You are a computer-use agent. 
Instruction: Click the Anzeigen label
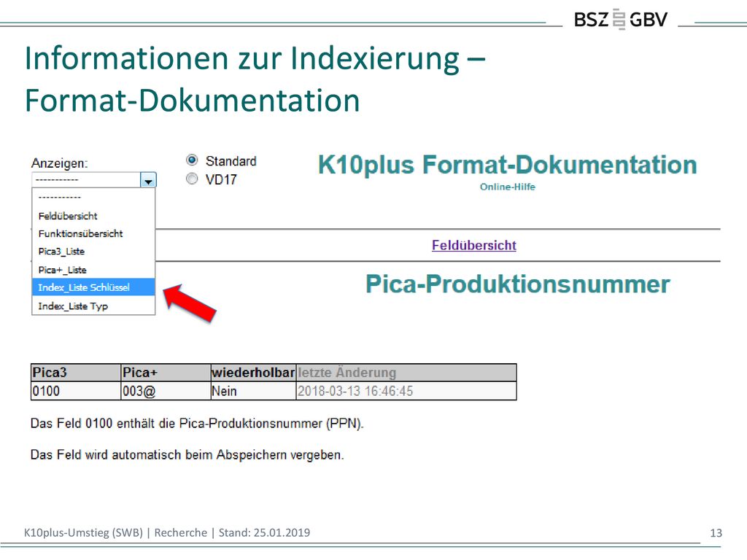[x=60, y=163]
